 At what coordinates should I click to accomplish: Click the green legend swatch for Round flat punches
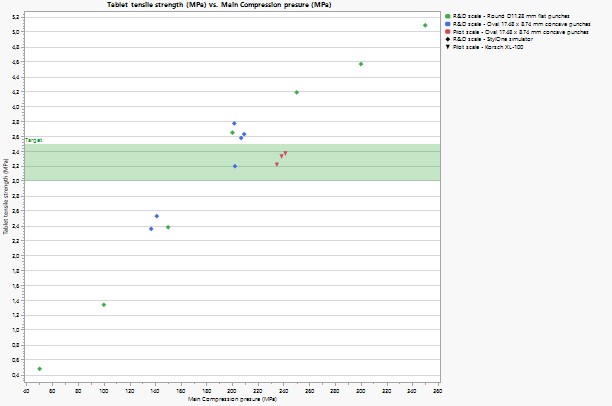coord(447,15)
